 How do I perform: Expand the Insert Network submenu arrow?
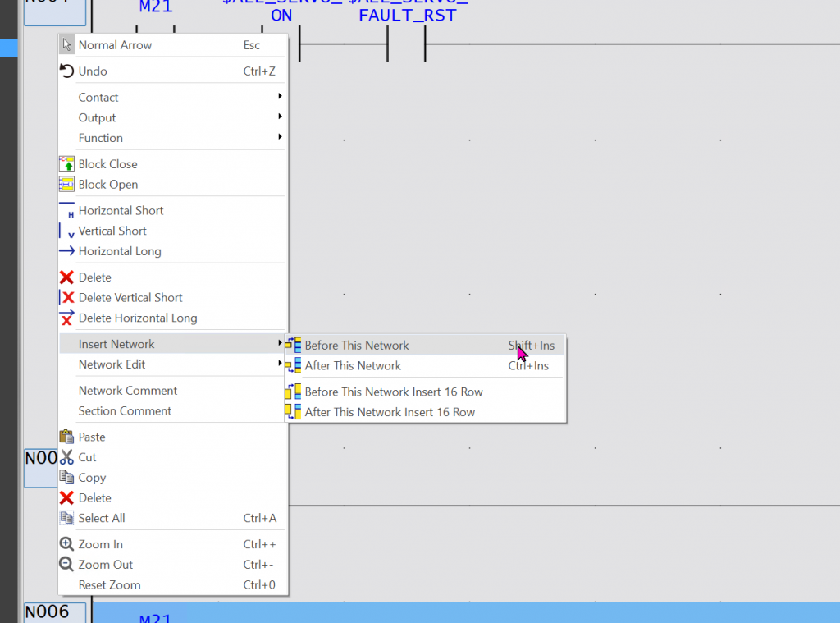click(x=280, y=342)
